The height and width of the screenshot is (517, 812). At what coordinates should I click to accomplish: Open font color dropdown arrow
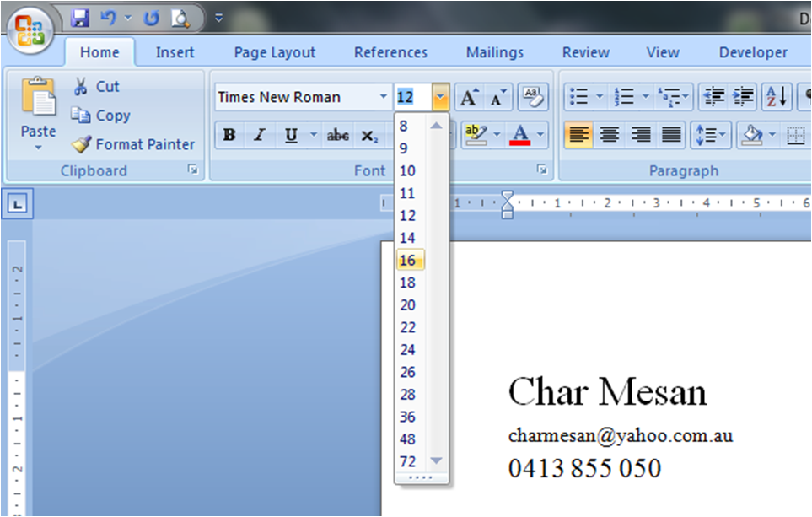pos(540,135)
